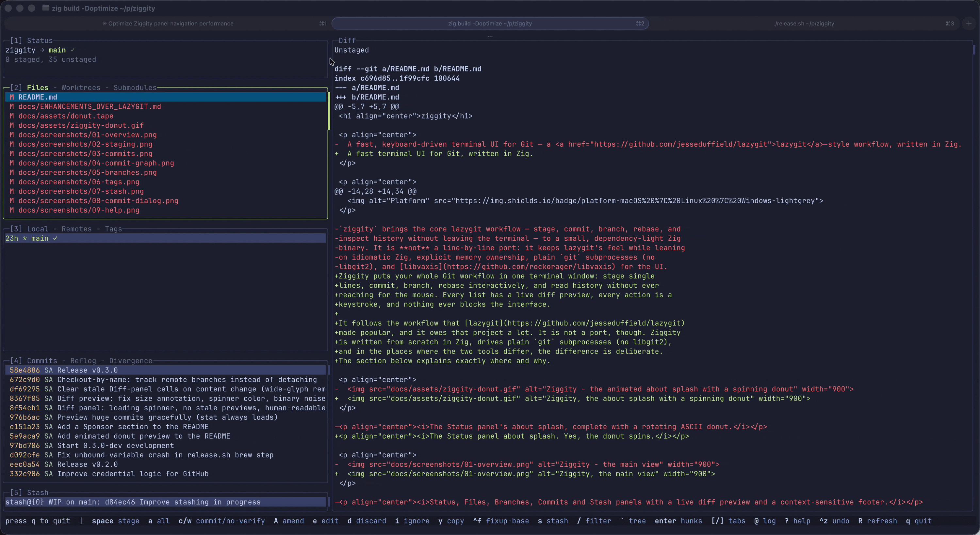
Task: Select the Commits tab in panel 4
Action: click(42, 360)
